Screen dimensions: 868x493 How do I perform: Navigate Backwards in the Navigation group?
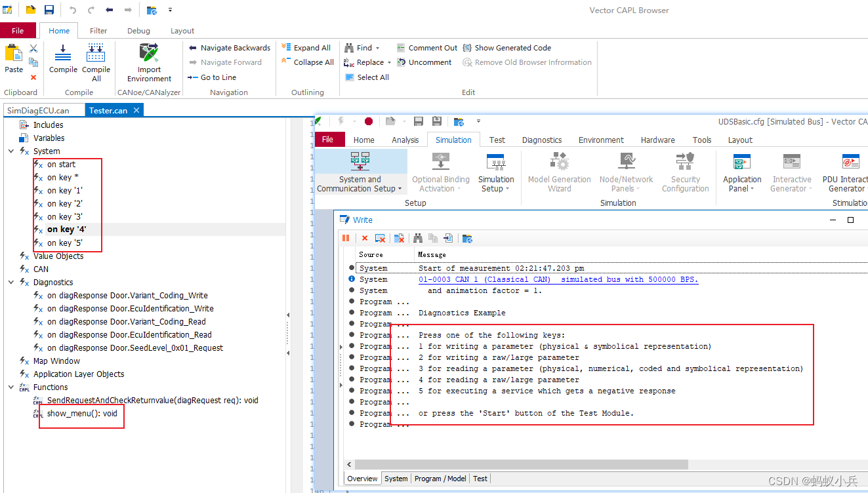pyautogui.click(x=230, y=48)
